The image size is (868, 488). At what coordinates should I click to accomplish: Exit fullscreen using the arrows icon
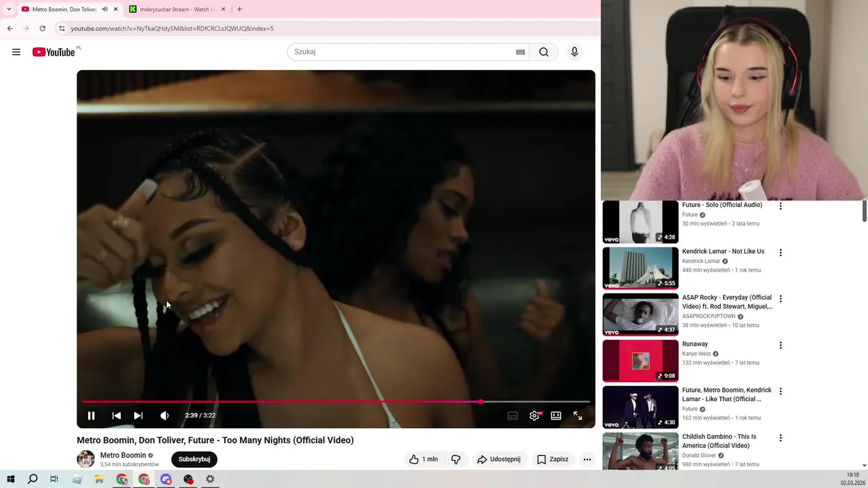point(578,415)
